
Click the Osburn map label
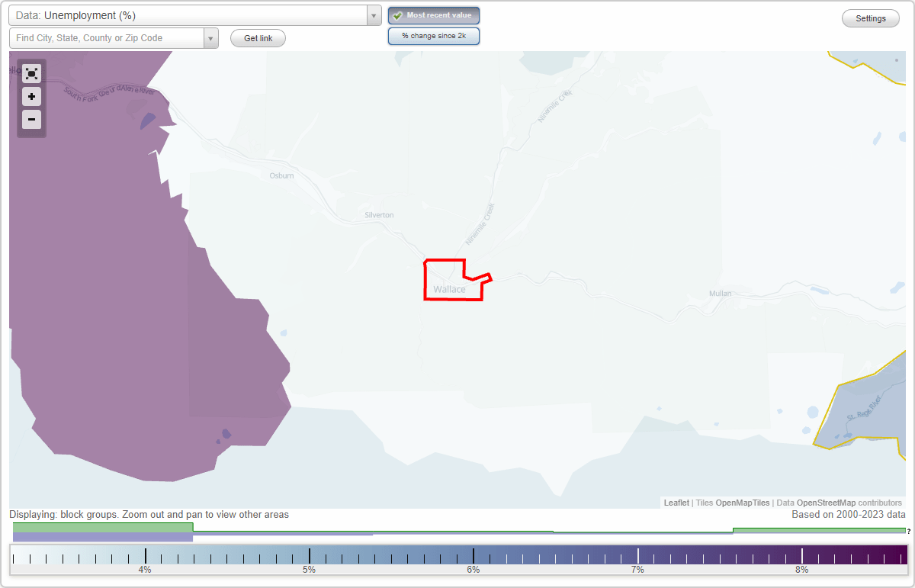pos(281,175)
